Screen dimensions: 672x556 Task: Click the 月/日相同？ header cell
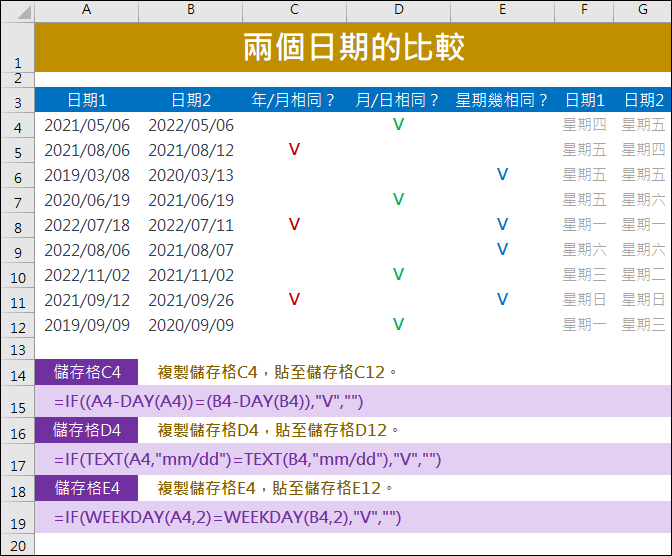[x=399, y=100]
